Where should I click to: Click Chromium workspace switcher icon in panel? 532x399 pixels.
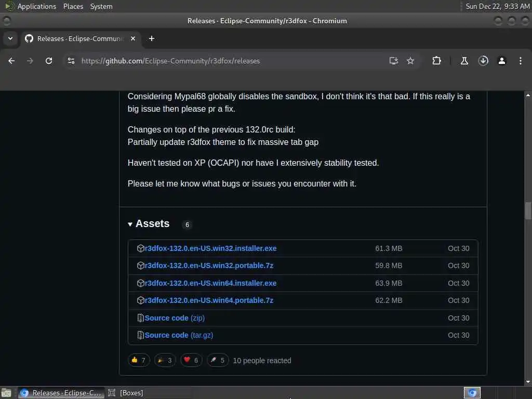[x=472, y=393]
